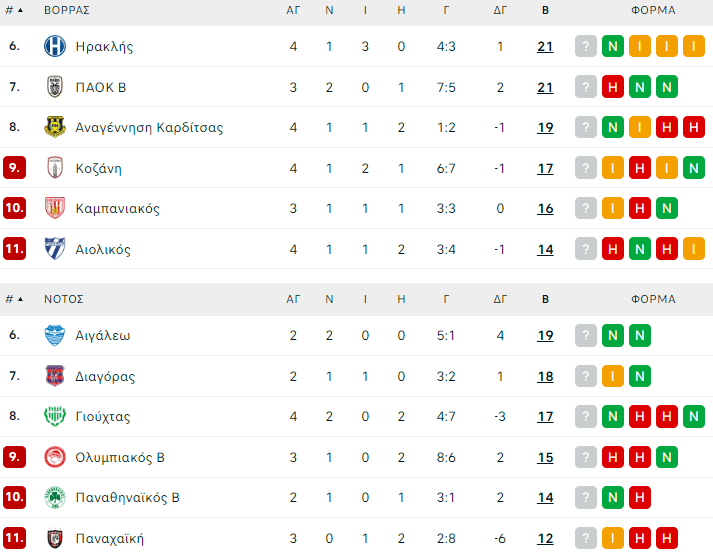The height and width of the screenshot is (556, 713).
Task: Click ΔΓ column header in ΝΟΤΟΣ table
Action: click(x=501, y=299)
